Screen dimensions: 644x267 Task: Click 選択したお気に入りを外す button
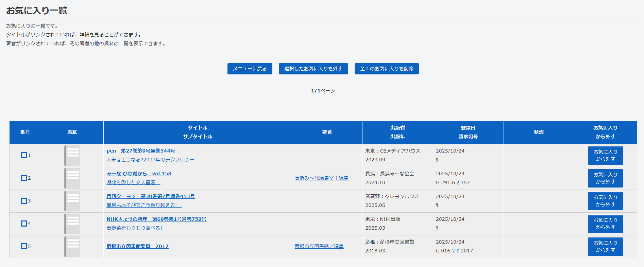coord(313,69)
